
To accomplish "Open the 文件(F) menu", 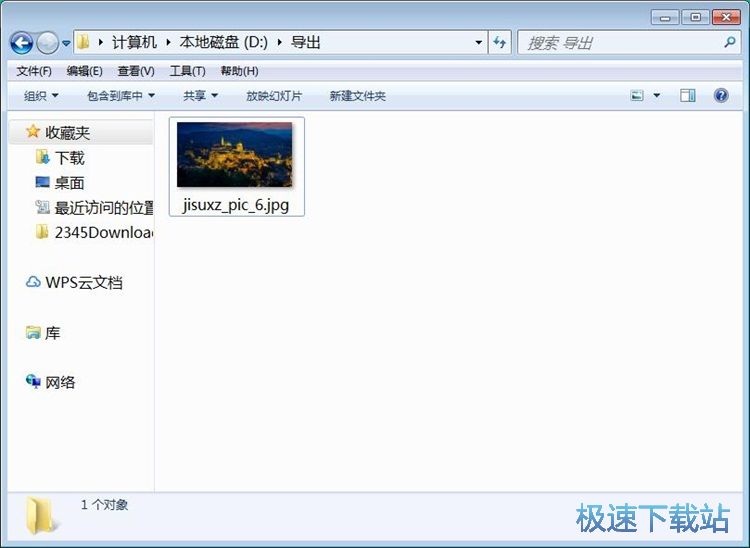I will (x=34, y=71).
